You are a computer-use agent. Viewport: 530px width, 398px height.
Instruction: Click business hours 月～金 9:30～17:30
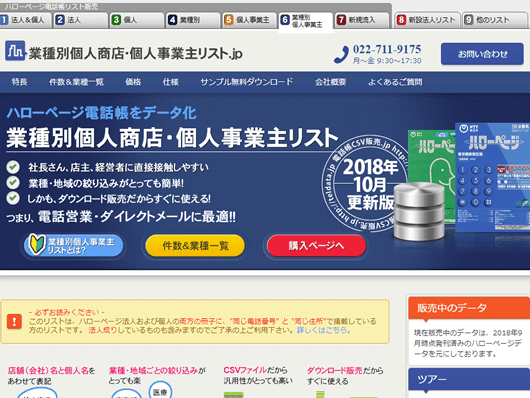(387, 61)
